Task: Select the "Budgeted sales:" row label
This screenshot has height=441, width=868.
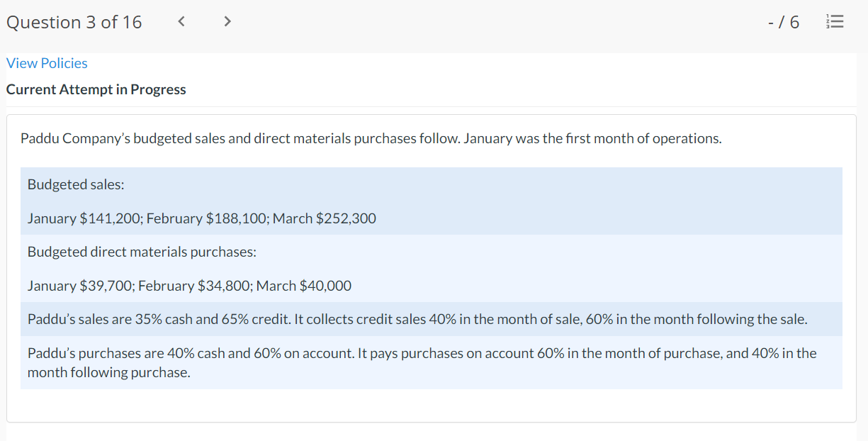Action: [x=76, y=184]
